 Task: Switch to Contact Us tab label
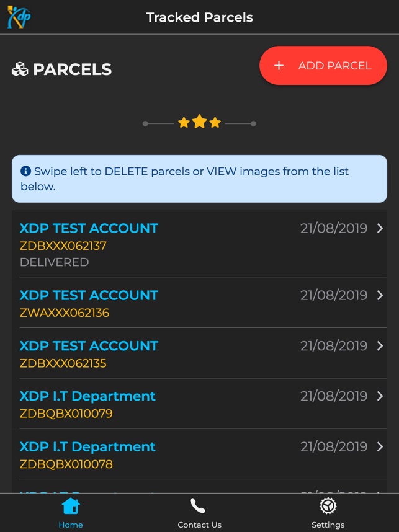point(199,525)
